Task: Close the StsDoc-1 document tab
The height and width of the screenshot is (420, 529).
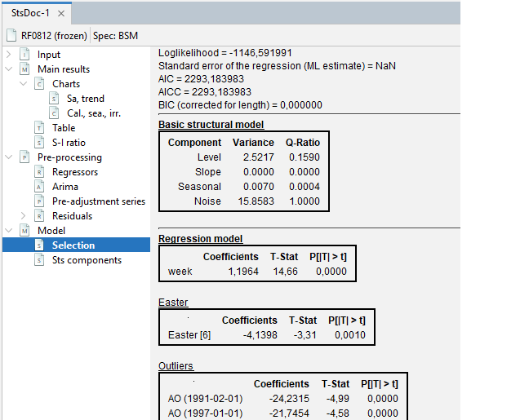Action: coord(61,14)
